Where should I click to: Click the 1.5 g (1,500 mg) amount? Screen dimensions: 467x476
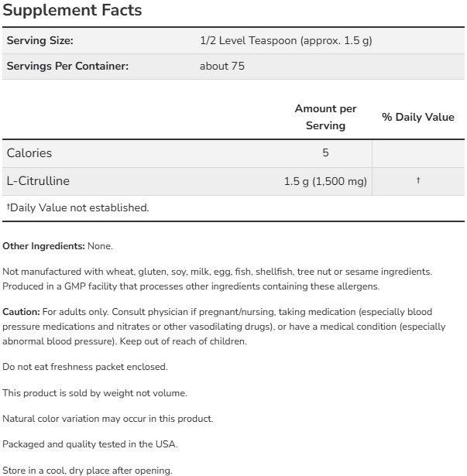[x=325, y=181]
